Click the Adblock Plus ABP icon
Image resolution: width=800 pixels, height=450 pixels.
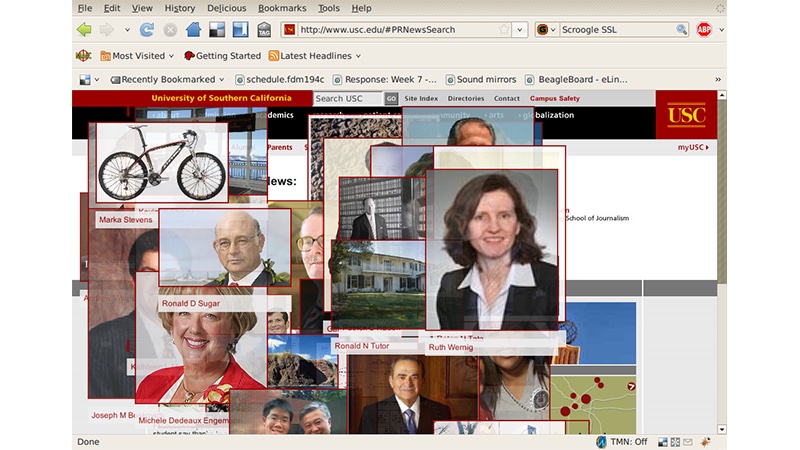(704, 30)
